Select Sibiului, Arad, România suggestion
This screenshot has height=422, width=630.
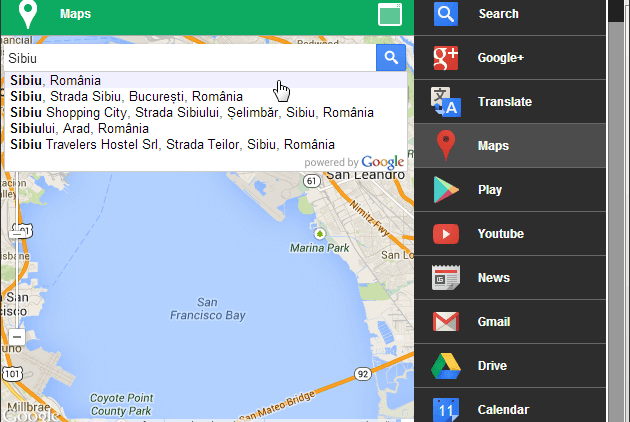click(x=79, y=128)
